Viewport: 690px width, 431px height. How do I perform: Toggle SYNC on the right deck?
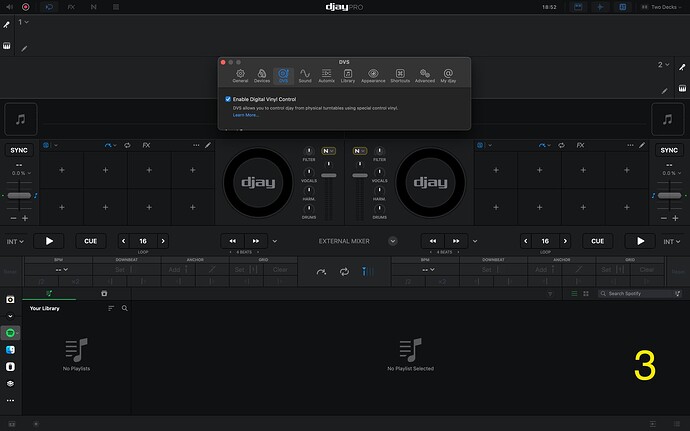point(669,150)
